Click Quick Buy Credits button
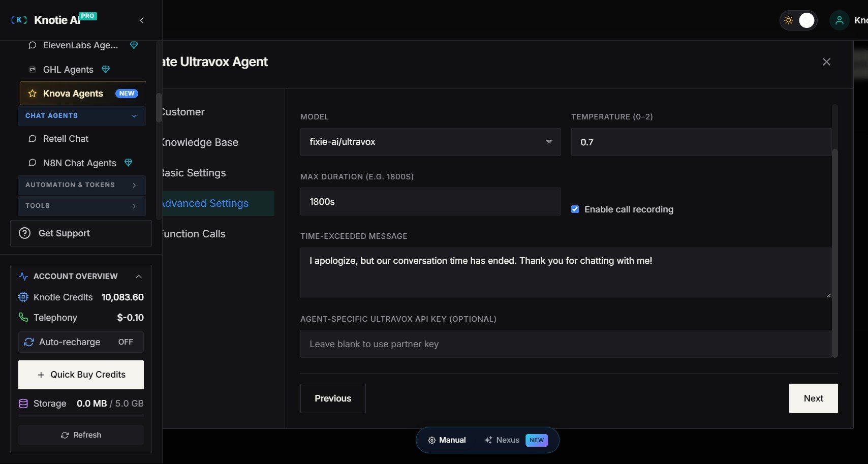 (81, 375)
